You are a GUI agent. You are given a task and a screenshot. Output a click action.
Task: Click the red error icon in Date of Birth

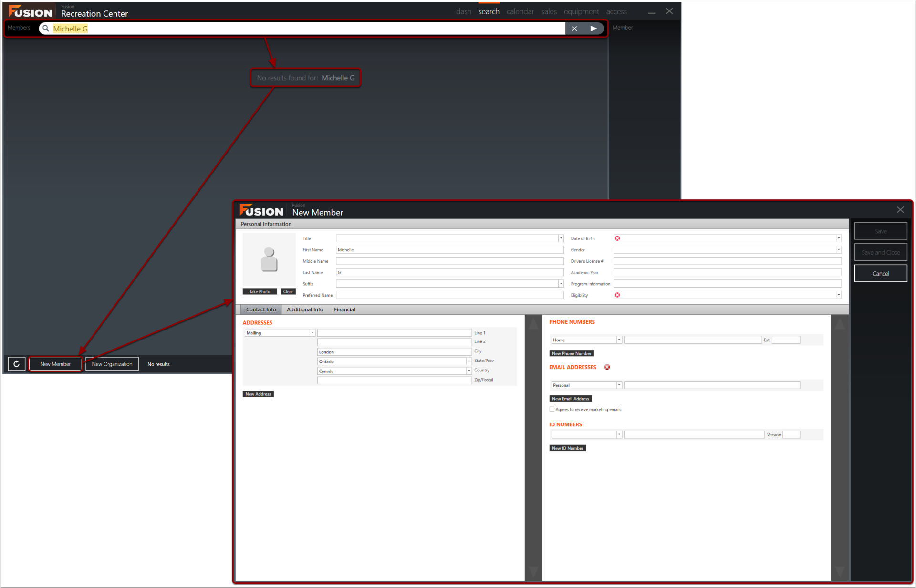(x=617, y=238)
